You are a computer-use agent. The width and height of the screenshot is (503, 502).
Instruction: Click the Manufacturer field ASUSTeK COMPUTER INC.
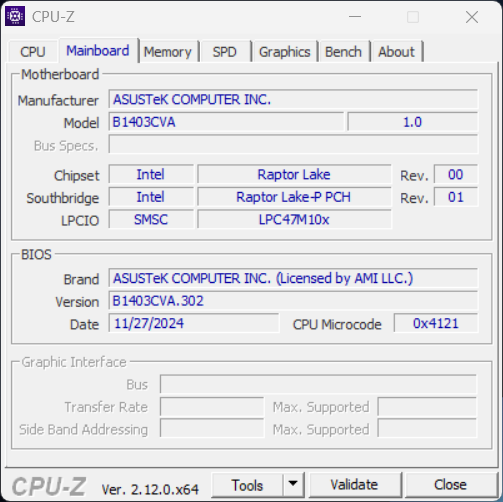(293, 99)
